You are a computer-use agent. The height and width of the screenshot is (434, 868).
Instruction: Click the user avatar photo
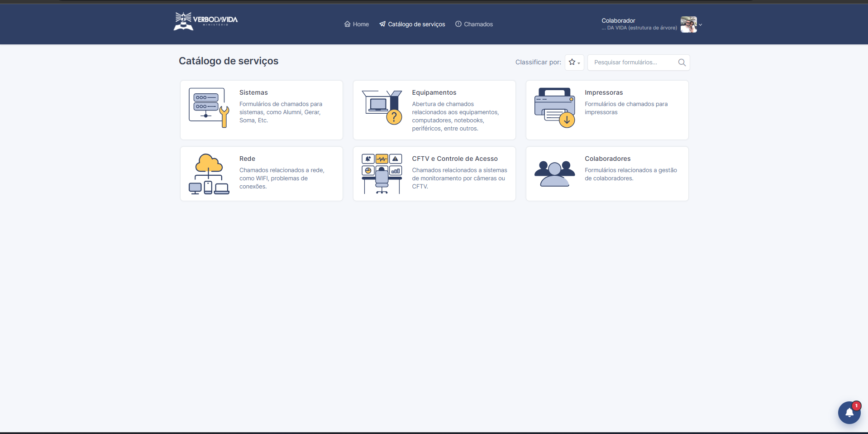(688, 24)
